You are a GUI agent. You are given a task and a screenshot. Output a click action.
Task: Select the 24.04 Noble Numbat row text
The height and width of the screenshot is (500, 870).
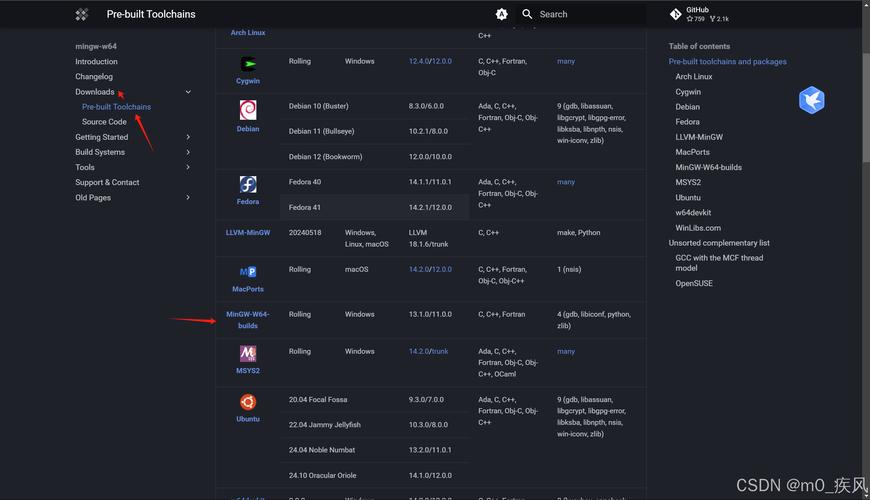[x=322, y=450]
